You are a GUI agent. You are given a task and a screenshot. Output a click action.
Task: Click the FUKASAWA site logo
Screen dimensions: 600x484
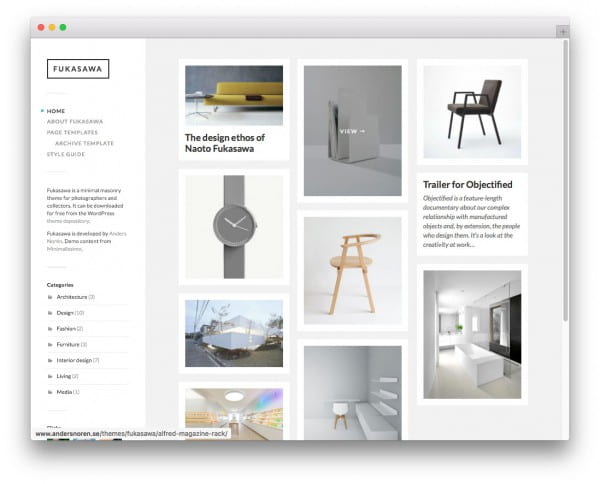(x=78, y=69)
